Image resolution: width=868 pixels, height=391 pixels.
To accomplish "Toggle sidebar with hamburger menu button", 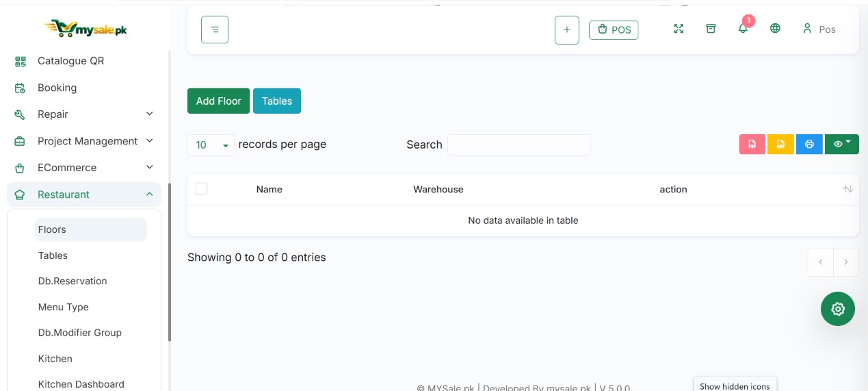I will (x=215, y=29).
